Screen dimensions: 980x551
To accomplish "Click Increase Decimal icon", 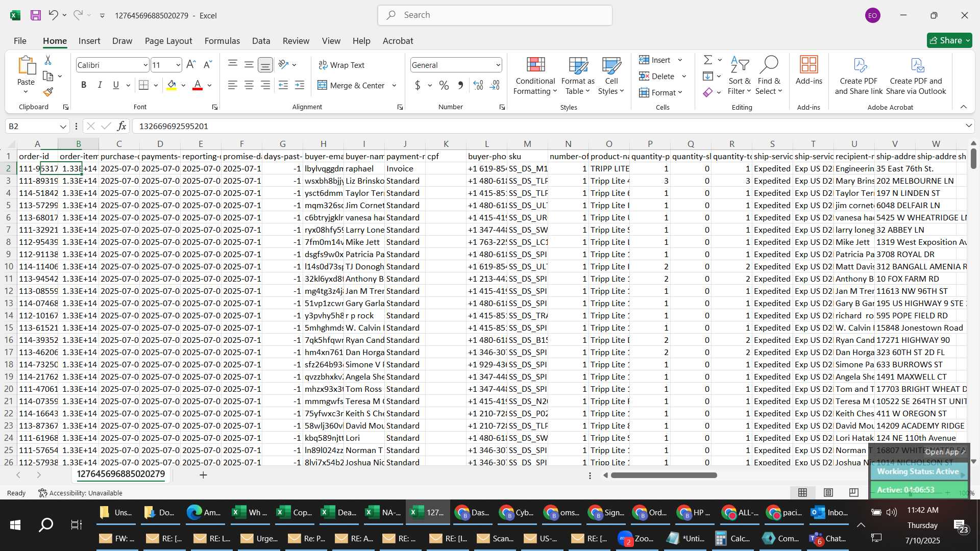I will (478, 85).
